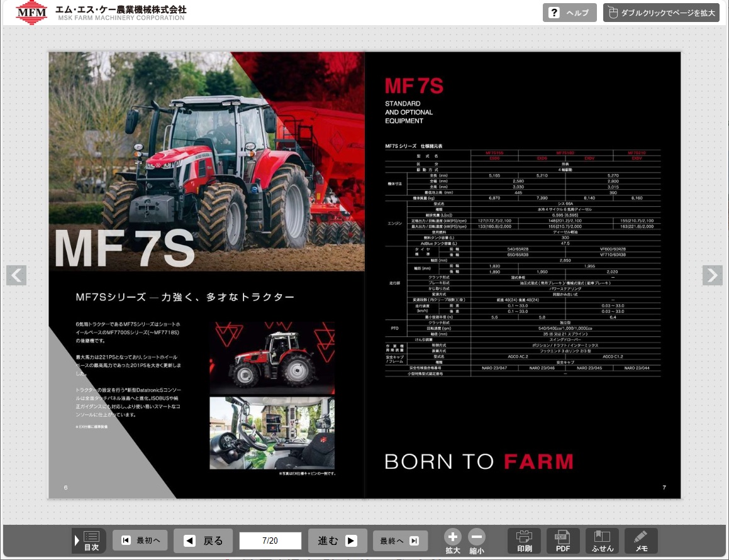Jump to last page with 最終へ
The image size is (729, 560).
tap(400, 541)
